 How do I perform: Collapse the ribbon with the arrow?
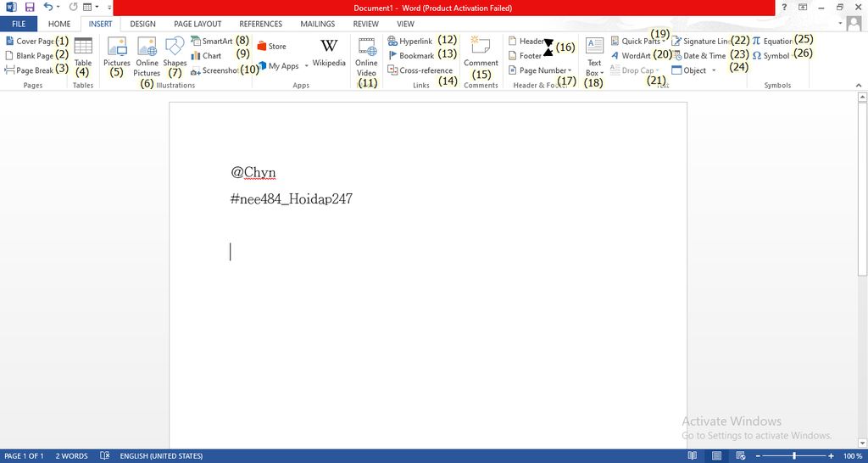click(859, 86)
